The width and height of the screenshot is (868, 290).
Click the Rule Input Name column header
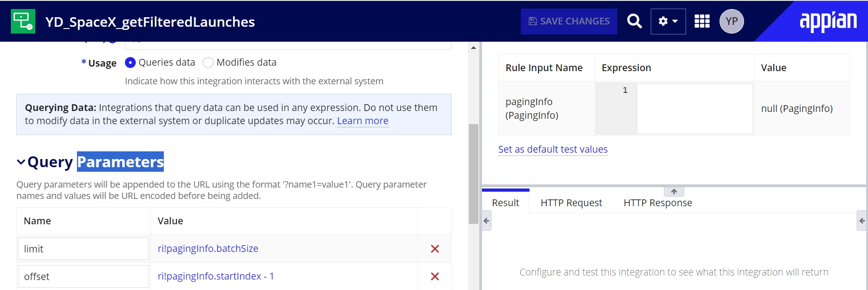click(x=544, y=68)
